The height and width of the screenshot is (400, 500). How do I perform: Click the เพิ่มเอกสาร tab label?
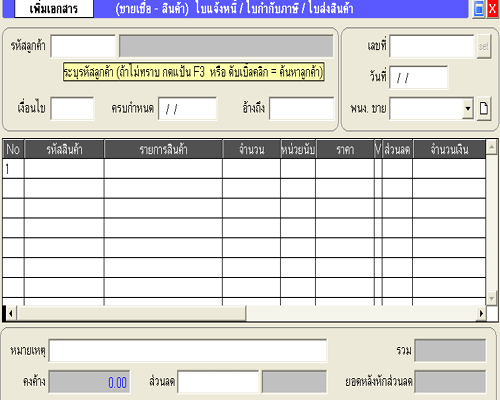tap(54, 9)
